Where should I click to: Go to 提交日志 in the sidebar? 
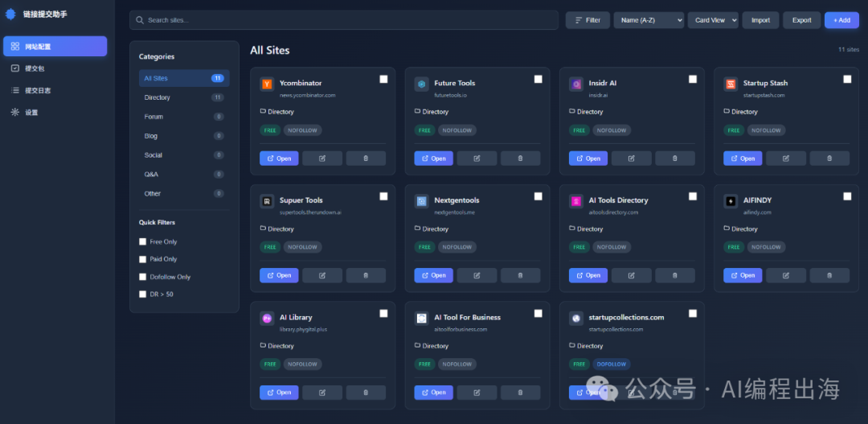[37, 90]
